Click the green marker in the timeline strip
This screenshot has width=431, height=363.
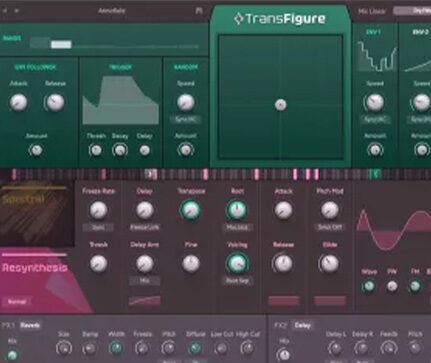(x=375, y=174)
